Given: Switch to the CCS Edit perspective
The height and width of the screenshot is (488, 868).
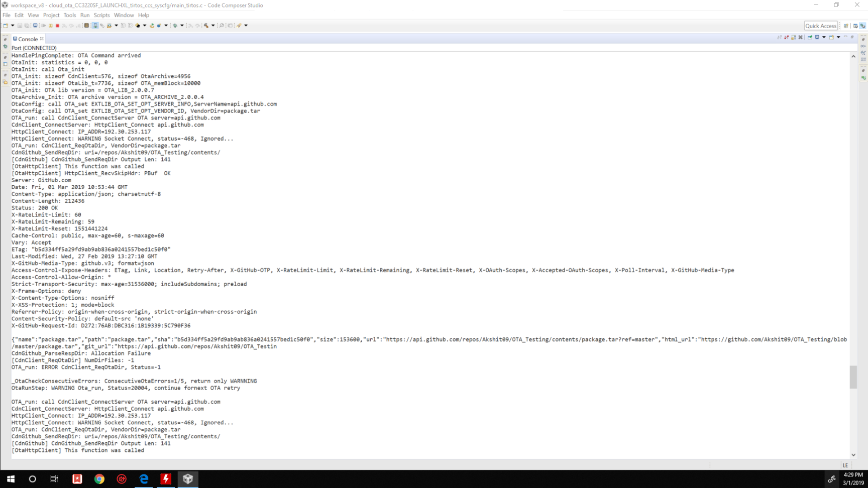Looking at the screenshot, I should (855, 26).
